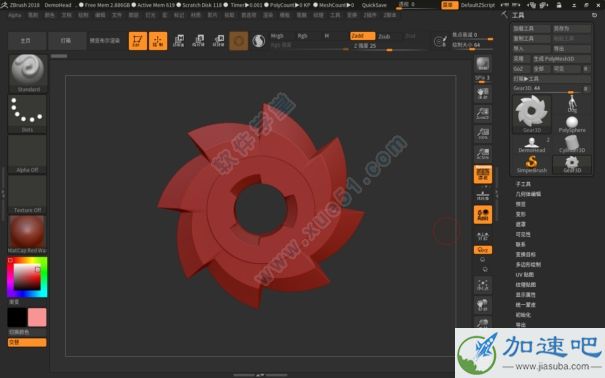Expand the 可见性 sub-palette

[x=523, y=234]
